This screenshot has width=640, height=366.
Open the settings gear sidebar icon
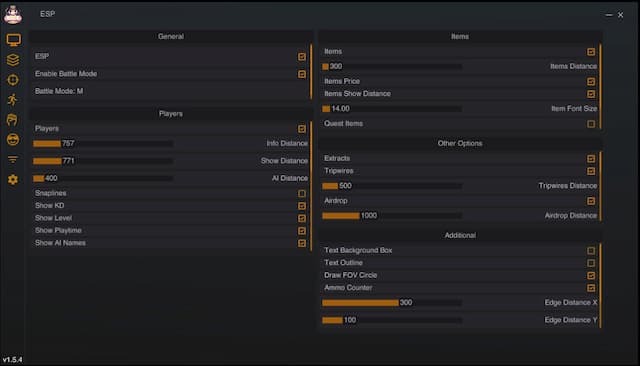click(13, 180)
